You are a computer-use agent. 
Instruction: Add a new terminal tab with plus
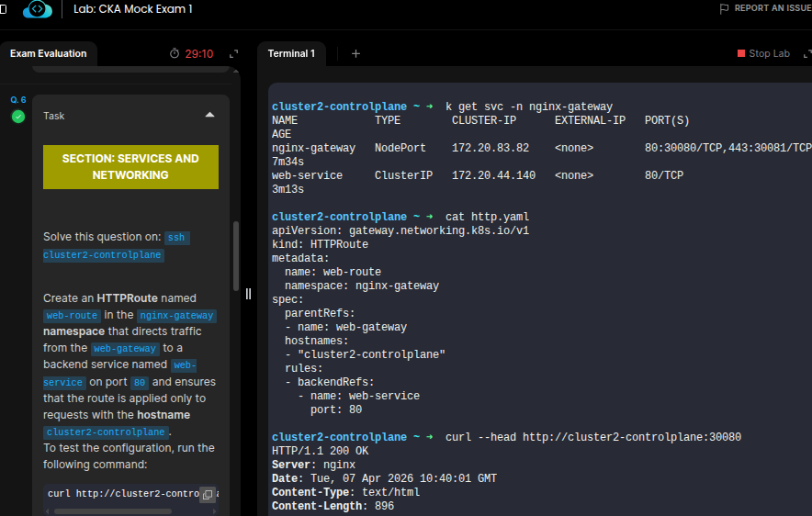click(355, 53)
